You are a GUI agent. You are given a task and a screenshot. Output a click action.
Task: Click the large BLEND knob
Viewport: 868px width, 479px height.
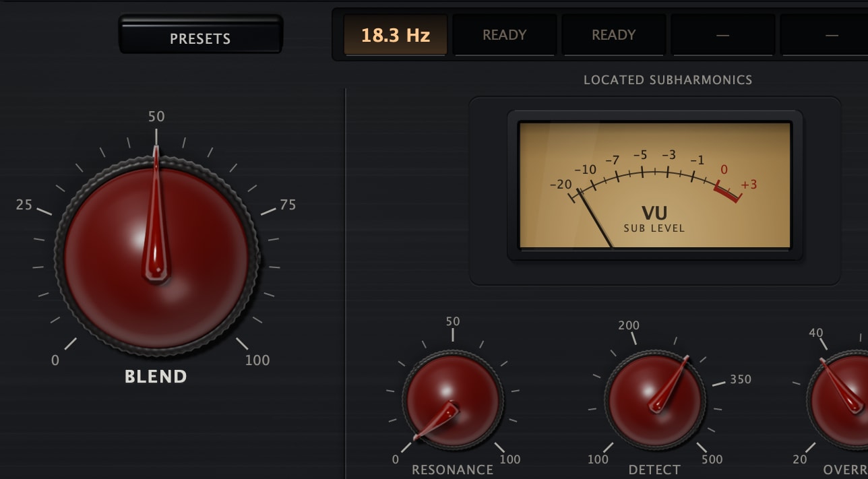pos(156,258)
